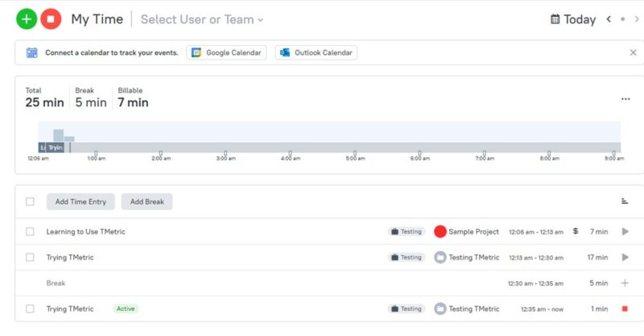Check the Learning to Use TMetric entry
The height and width of the screenshot is (336, 644).
pyautogui.click(x=30, y=232)
